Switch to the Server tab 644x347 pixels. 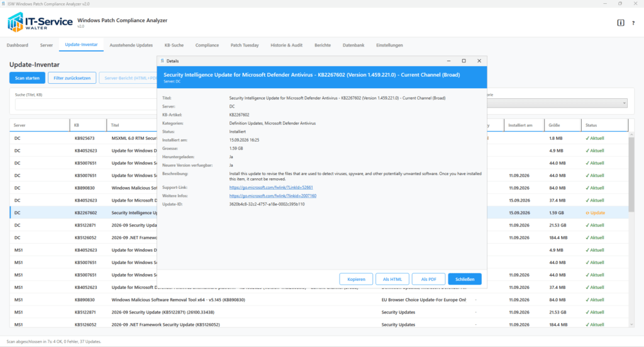pos(47,45)
